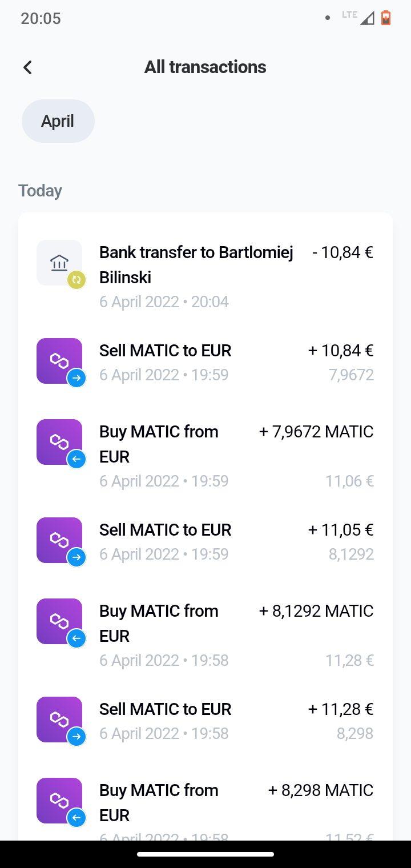Tap the - 10,84 € bank transfer amount

coord(342,252)
